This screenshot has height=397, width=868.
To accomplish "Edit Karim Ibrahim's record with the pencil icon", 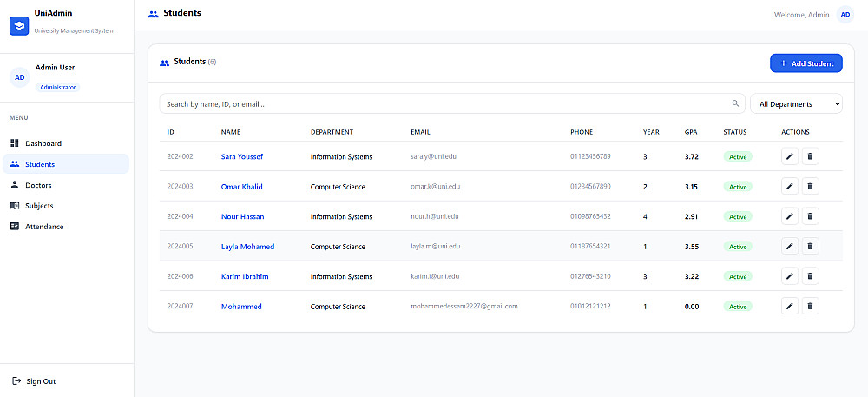I will [789, 276].
